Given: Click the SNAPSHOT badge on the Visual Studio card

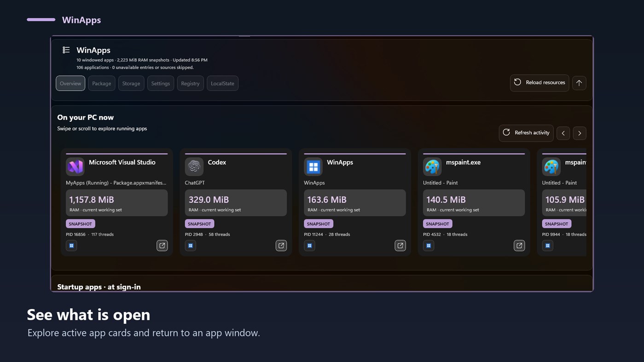Looking at the screenshot, I should click(x=81, y=224).
